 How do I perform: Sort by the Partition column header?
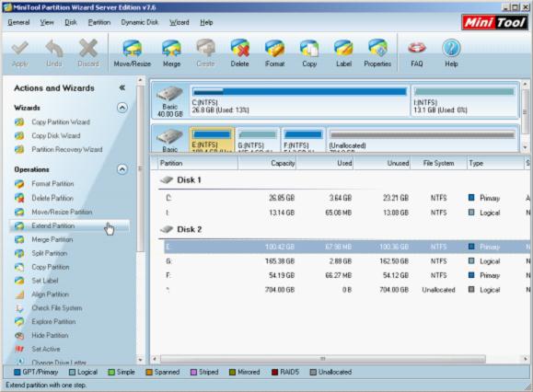198,164
